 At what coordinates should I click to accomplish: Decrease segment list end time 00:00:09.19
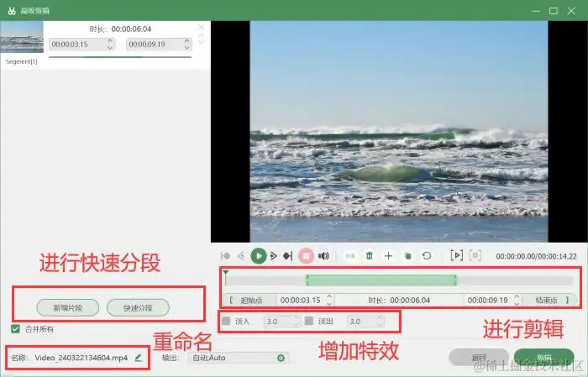tap(186, 47)
